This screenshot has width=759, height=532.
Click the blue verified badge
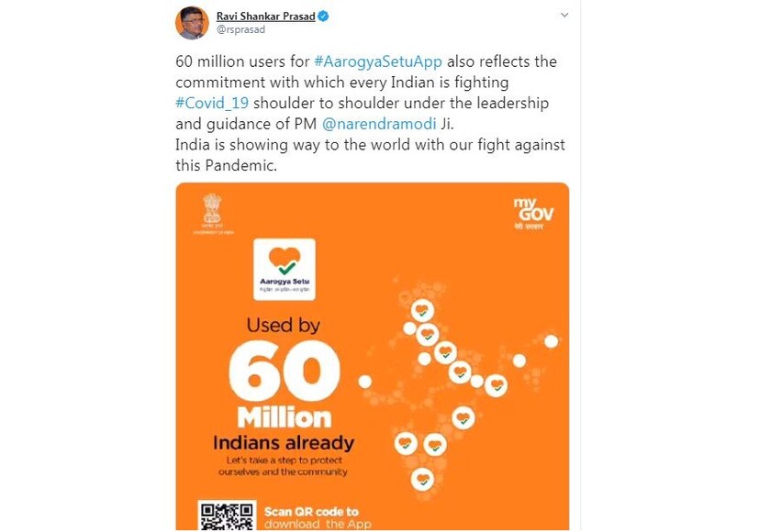tap(325, 16)
